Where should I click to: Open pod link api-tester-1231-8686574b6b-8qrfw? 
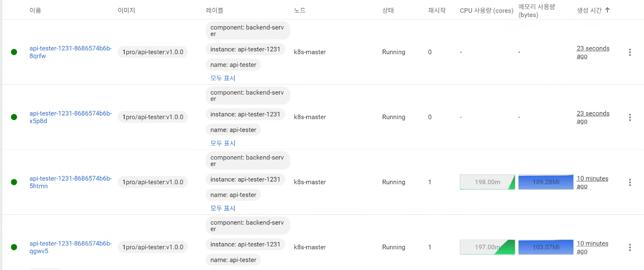[x=70, y=52]
